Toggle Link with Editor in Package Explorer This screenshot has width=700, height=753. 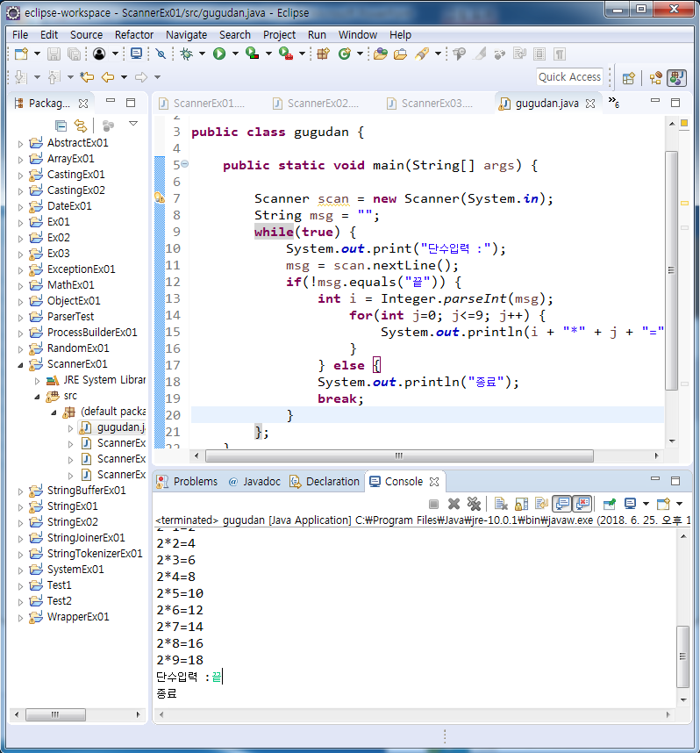80,125
